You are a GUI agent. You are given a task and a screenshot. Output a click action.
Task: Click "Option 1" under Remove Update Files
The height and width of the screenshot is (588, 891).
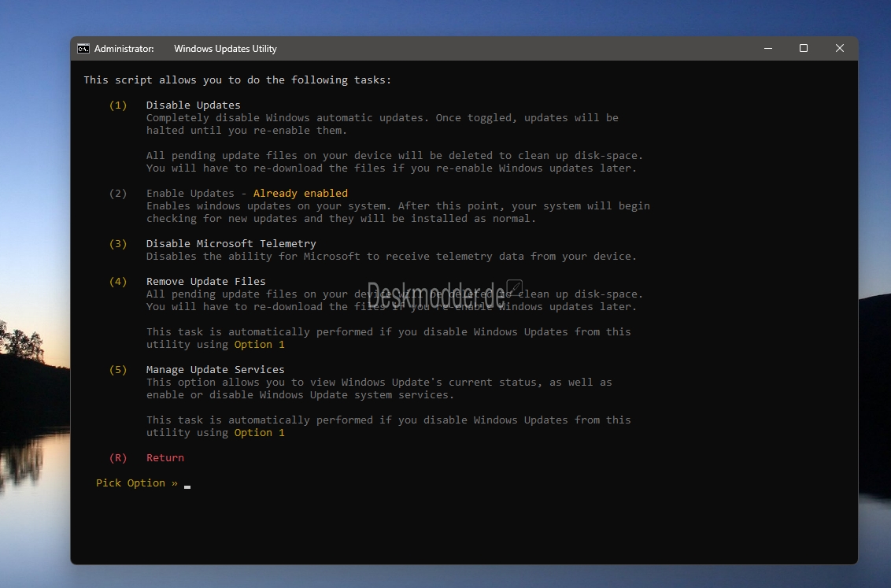260,344
